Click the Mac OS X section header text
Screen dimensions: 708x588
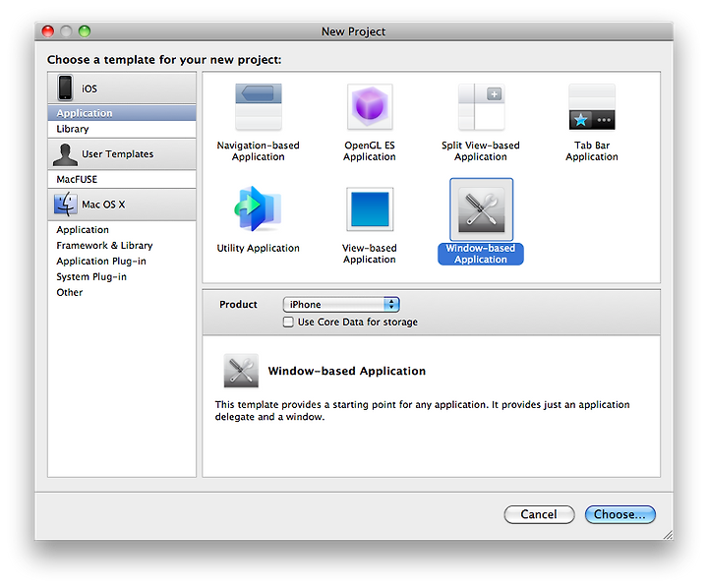(x=103, y=205)
